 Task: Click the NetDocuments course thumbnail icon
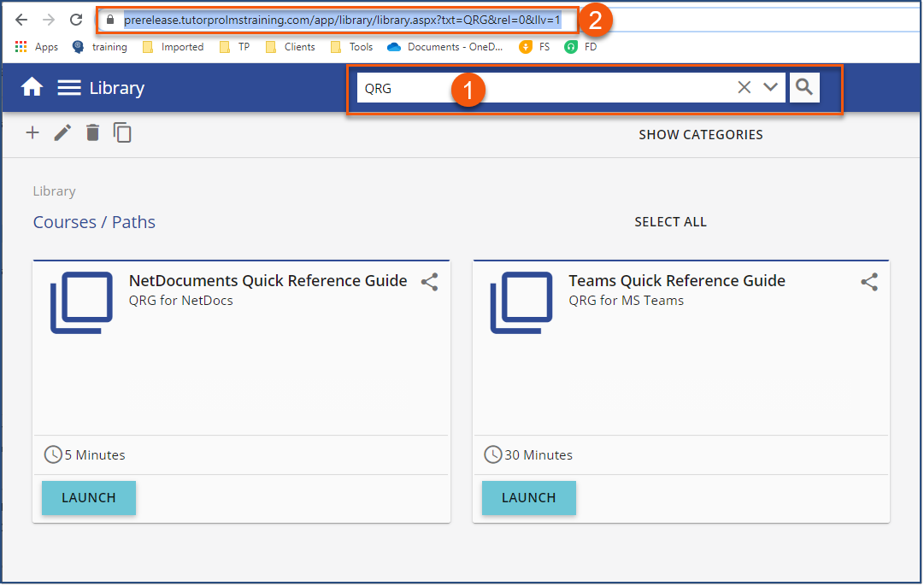pyautogui.click(x=81, y=302)
